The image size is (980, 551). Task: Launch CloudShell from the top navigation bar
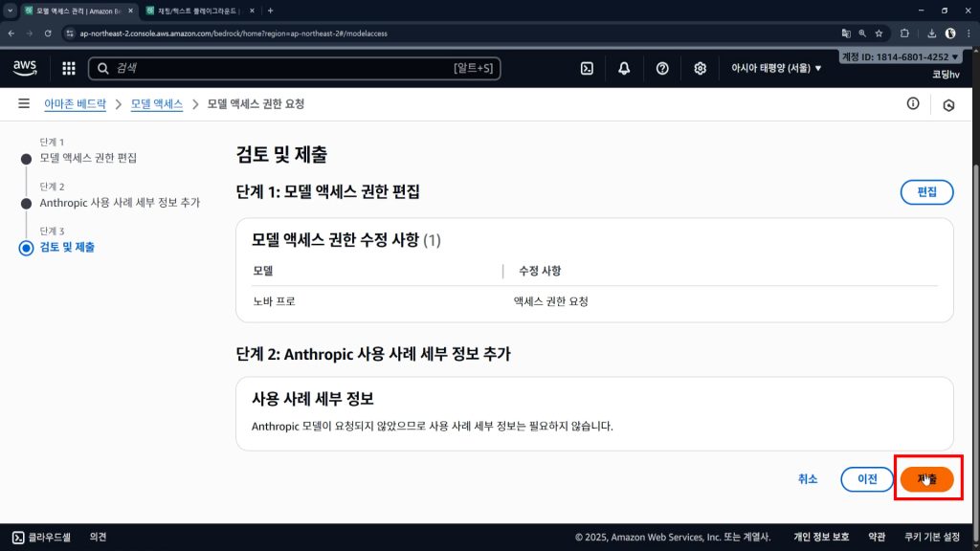587,68
